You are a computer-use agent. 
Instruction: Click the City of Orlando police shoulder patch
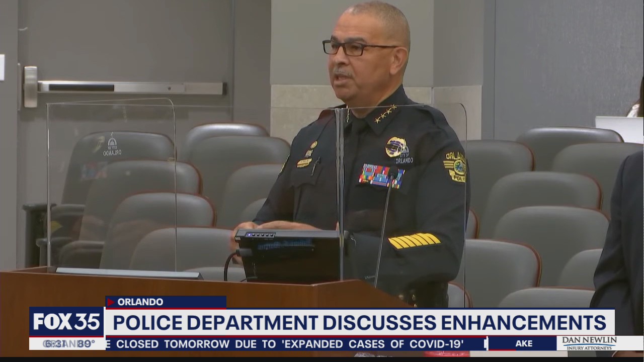pyautogui.click(x=456, y=166)
